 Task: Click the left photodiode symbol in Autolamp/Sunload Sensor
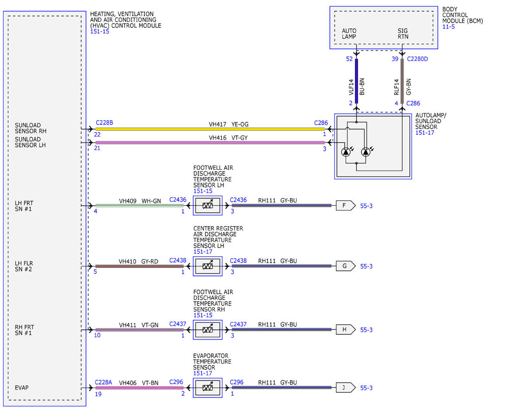(x=346, y=152)
